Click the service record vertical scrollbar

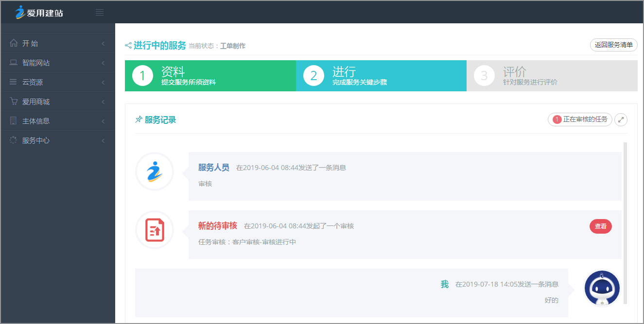pos(625,223)
